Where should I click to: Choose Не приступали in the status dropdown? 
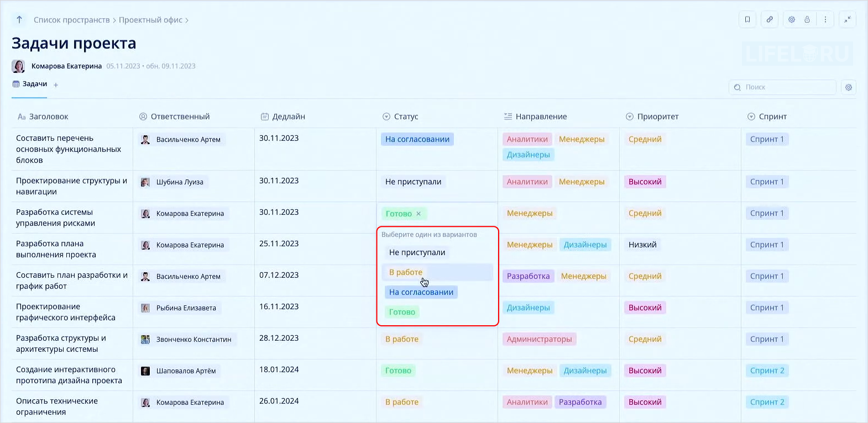(417, 252)
